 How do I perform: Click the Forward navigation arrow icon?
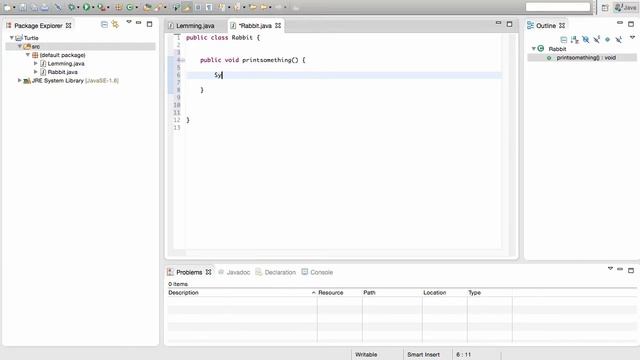(x=279, y=7)
